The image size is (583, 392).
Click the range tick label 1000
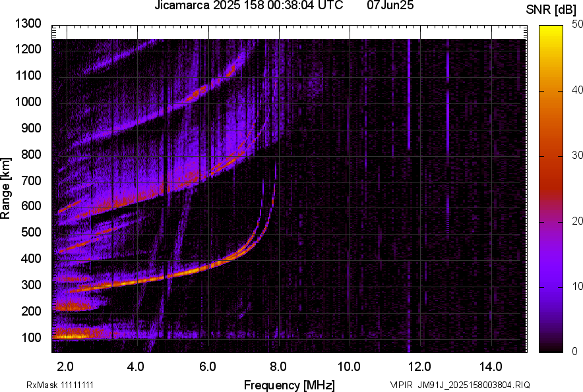coord(28,101)
